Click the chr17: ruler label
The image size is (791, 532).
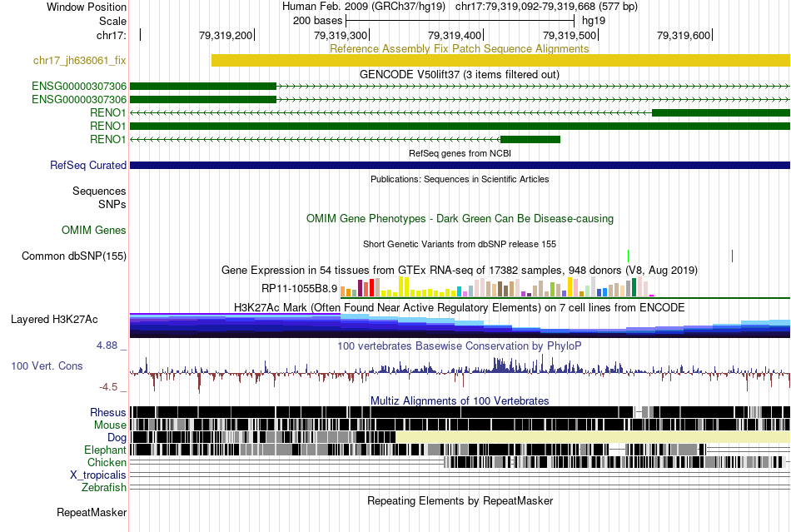coord(112,35)
